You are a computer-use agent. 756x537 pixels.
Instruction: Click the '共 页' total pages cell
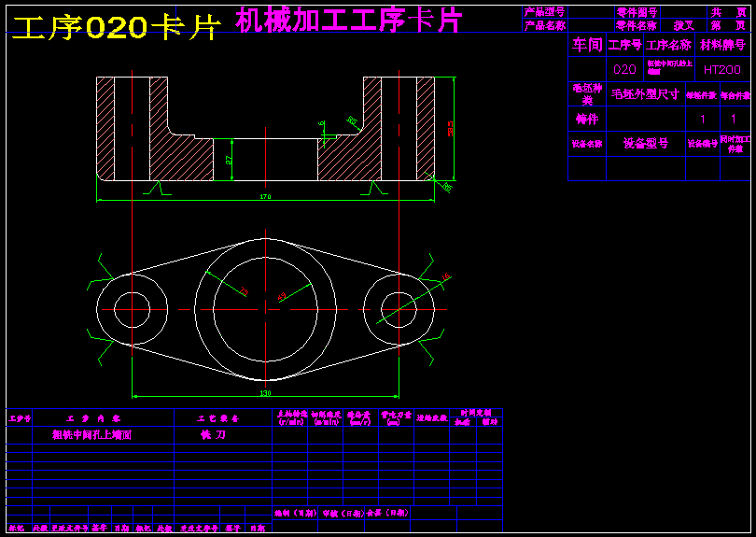coord(729,12)
